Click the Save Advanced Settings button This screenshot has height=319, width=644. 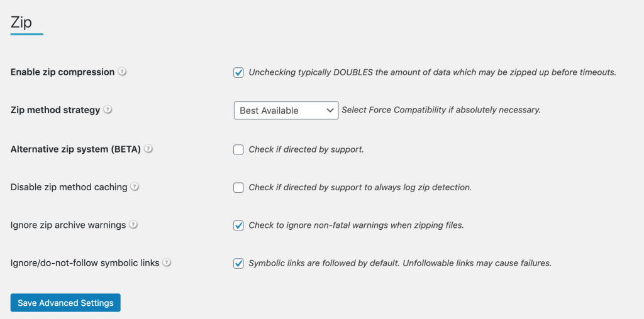pyautogui.click(x=65, y=303)
